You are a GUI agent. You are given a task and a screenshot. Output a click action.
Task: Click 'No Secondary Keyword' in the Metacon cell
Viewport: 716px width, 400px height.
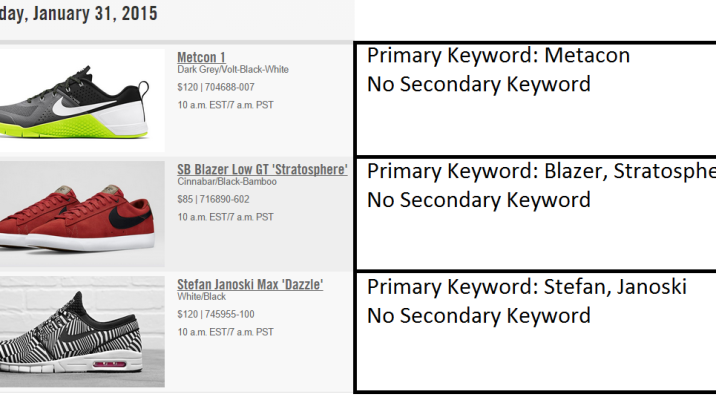478,84
